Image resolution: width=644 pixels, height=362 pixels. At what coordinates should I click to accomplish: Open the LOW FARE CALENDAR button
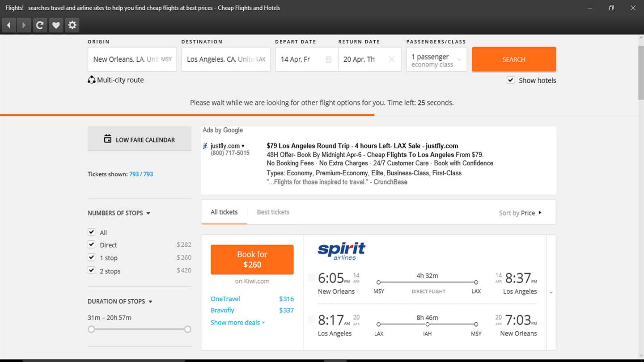point(140,139)
